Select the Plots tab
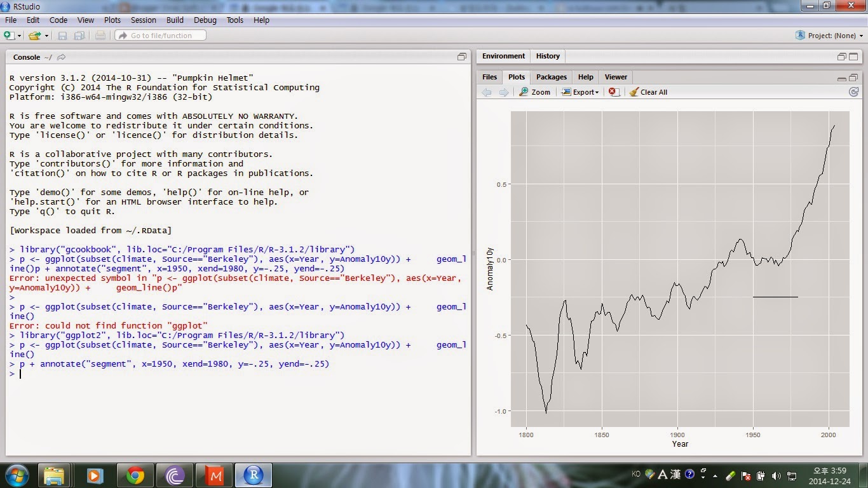The height and width of the screenshot is (488, 868). (517, 77)
